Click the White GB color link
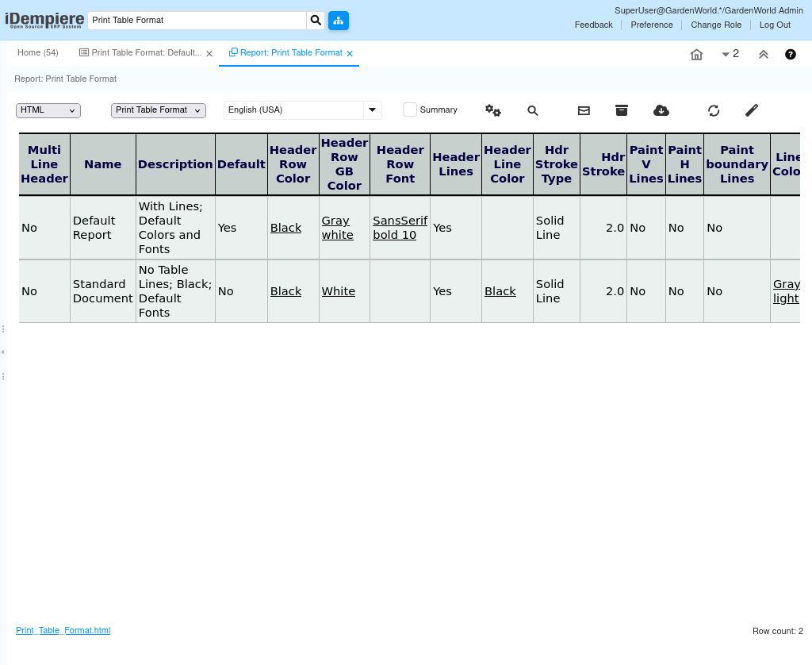 [338, 291]
